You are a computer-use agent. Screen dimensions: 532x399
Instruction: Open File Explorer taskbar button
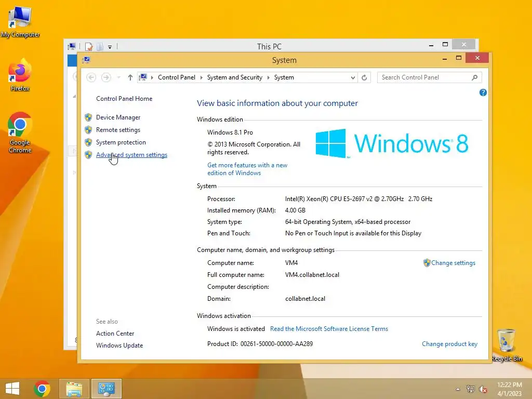74,389
